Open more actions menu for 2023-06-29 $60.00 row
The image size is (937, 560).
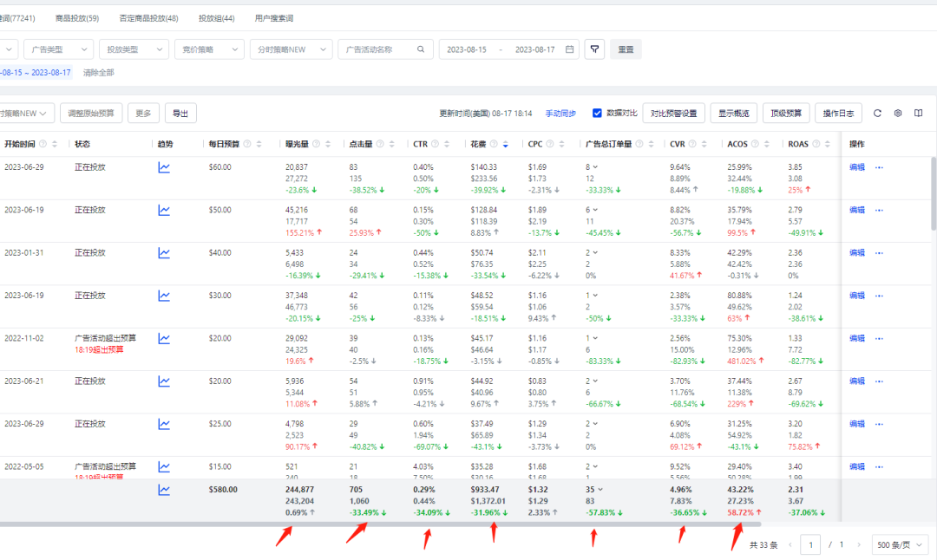coord(879,168)
